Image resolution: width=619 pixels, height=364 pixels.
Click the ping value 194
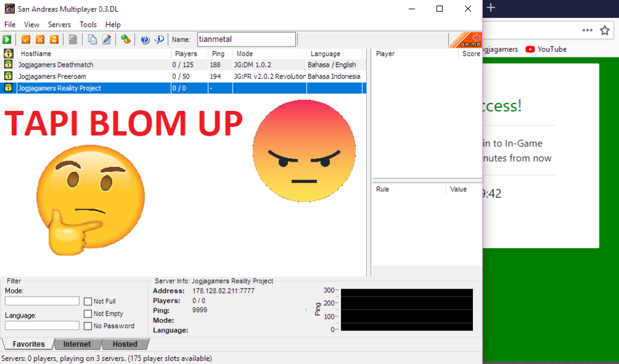point(215,76)
